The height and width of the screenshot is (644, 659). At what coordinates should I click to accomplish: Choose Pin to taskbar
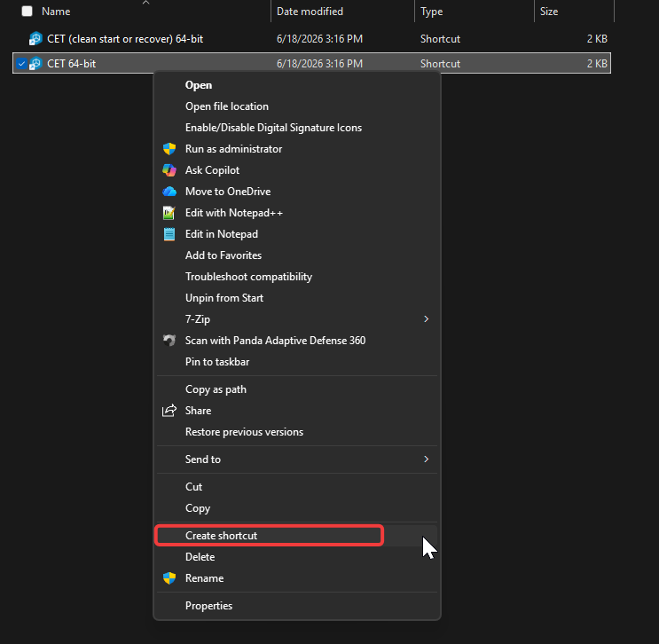click(217, 362)
